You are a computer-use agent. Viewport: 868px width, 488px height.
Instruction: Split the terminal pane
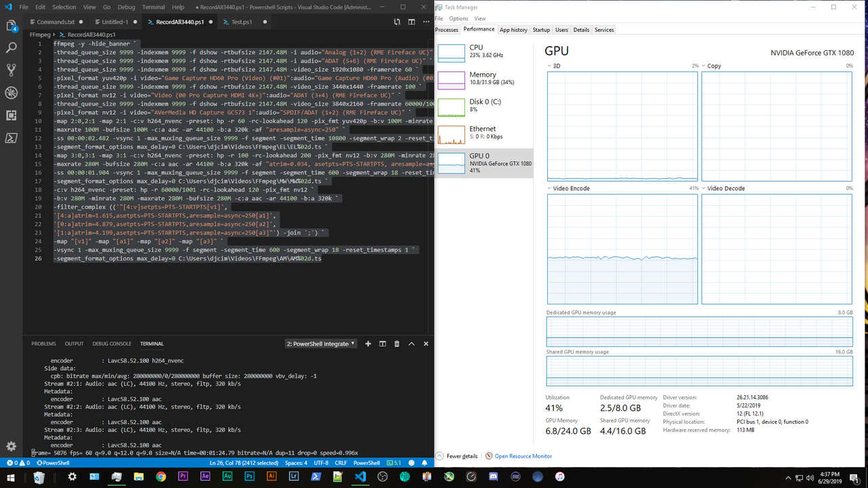tap(382, 344)
